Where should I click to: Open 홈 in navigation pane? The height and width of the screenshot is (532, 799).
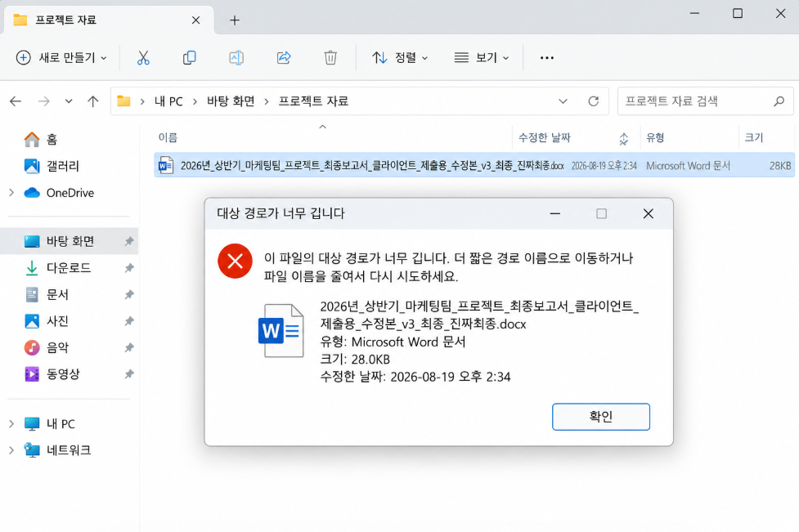coord(52,140)
